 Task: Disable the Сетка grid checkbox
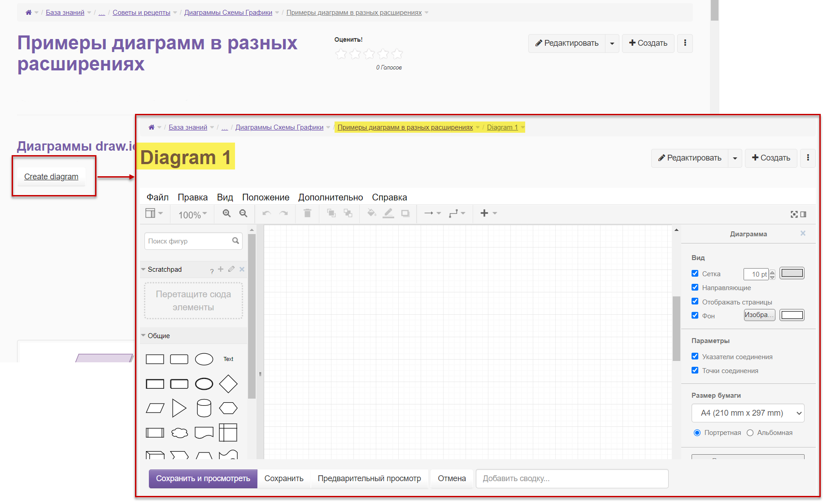695,274
